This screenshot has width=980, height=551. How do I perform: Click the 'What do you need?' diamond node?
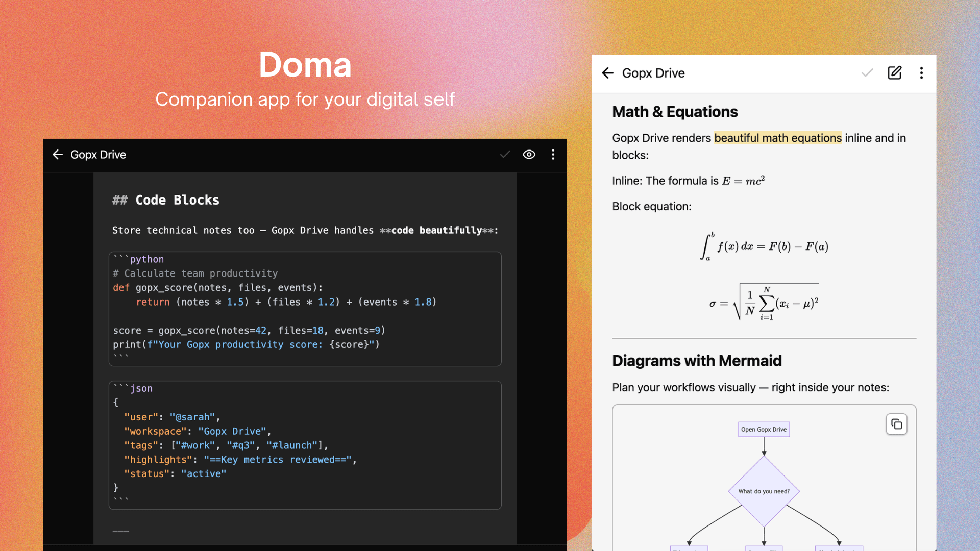pos(764,491)
